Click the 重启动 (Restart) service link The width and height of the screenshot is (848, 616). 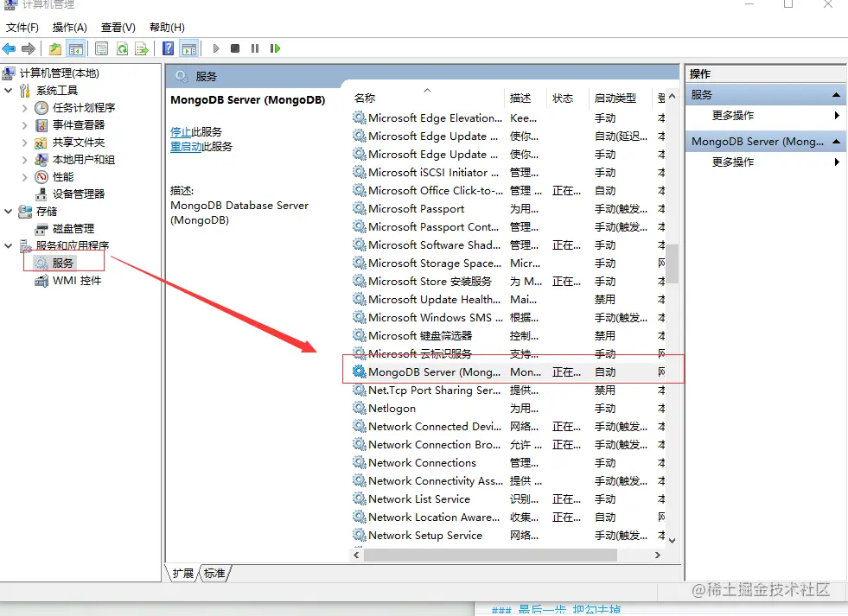(186, 146)
